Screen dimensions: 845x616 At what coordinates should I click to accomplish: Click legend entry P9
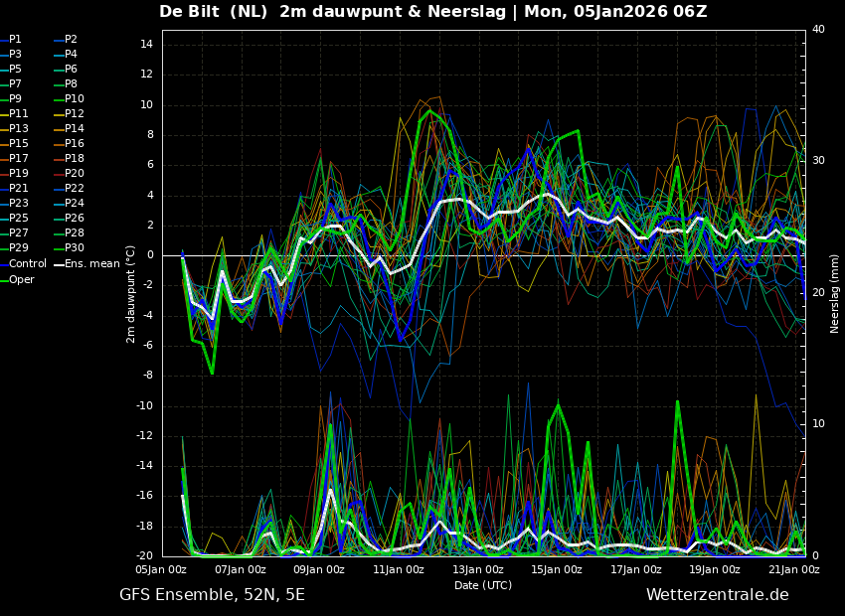(11, 98)
